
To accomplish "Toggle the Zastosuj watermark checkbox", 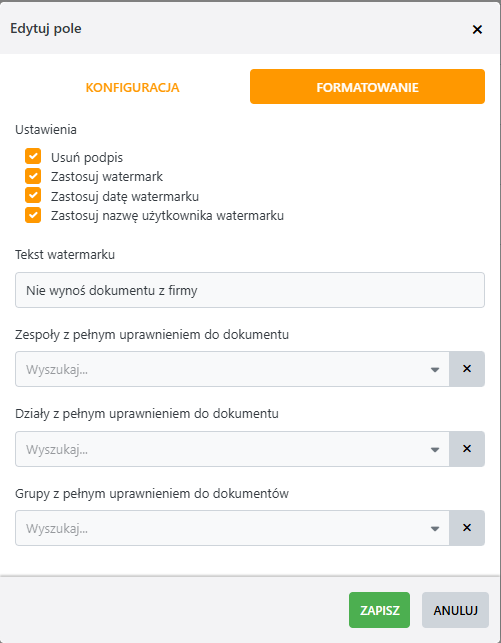I will coord(33,176).
